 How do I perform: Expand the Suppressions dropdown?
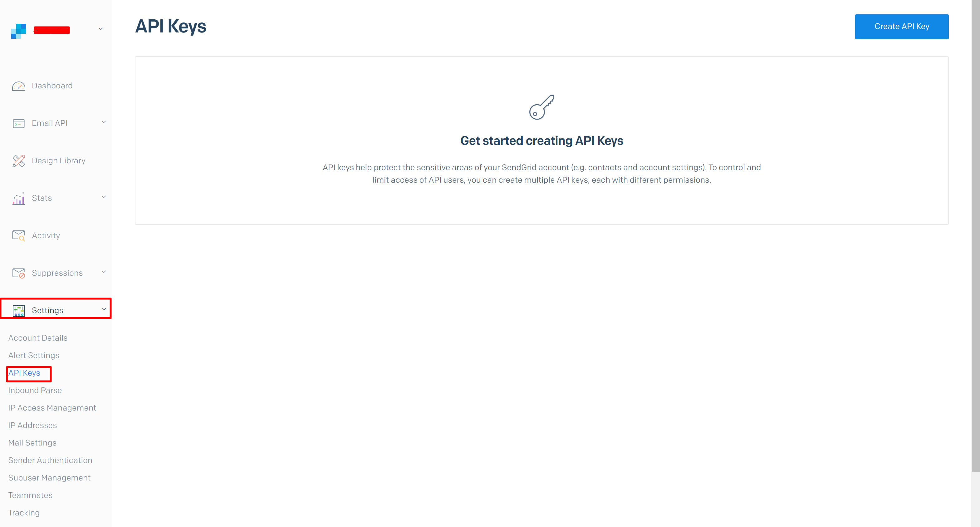[x=57, y=273]
